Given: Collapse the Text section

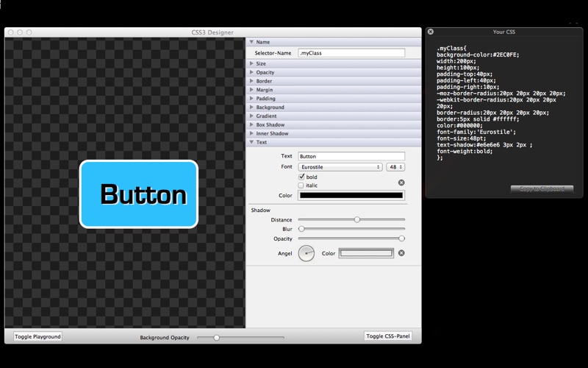Looking at the screenshot, I should [251, 142].
